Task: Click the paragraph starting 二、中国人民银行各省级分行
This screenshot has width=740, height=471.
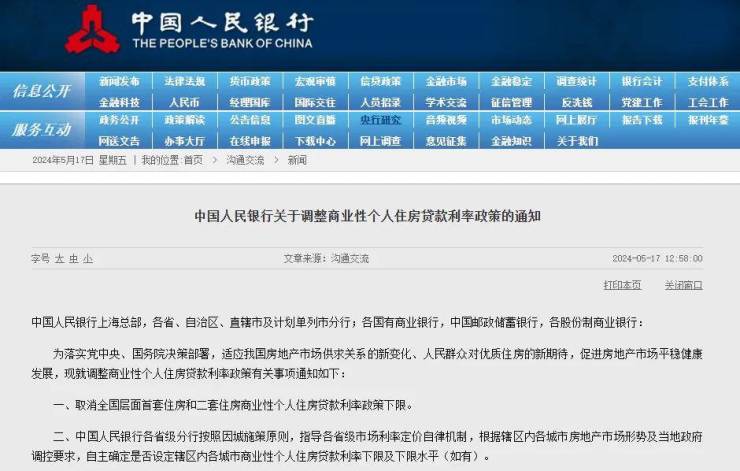Action: pyautogui.click(x=367, y=446)
